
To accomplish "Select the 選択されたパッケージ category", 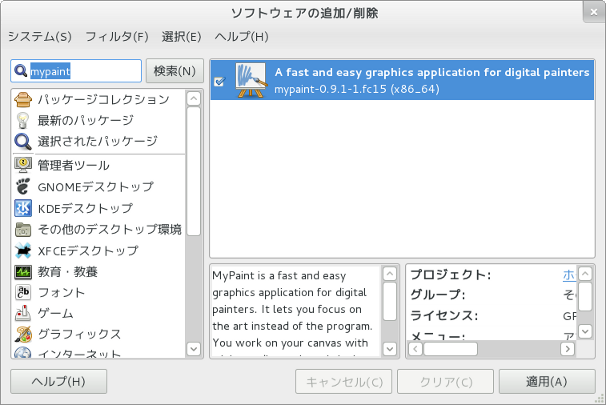I will [97, 141].
